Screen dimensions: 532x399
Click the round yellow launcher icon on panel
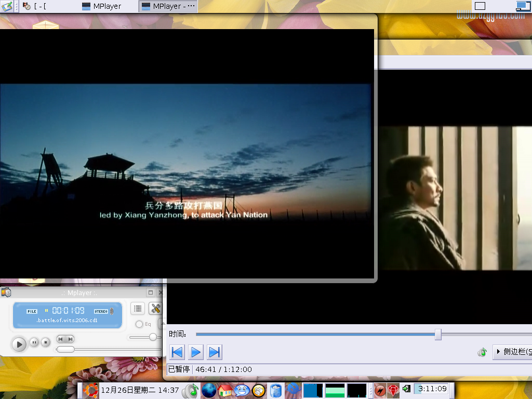[259, 391]
